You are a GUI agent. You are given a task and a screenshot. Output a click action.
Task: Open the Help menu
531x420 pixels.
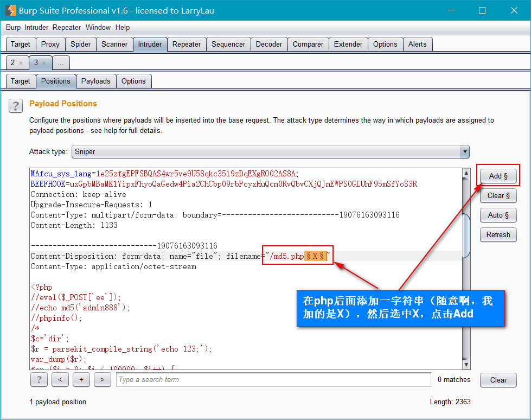[123, 28]
